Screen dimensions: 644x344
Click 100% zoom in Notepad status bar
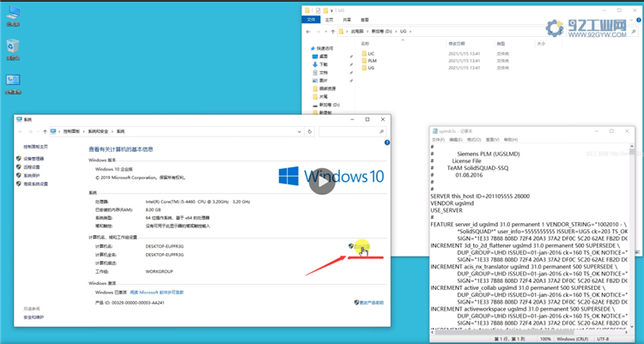point(545,339)
